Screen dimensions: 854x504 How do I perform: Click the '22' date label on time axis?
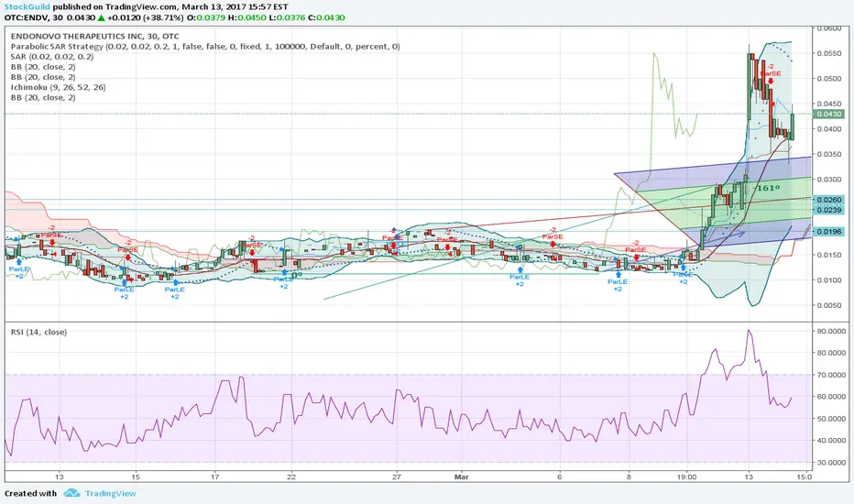(x=291, y=477)
